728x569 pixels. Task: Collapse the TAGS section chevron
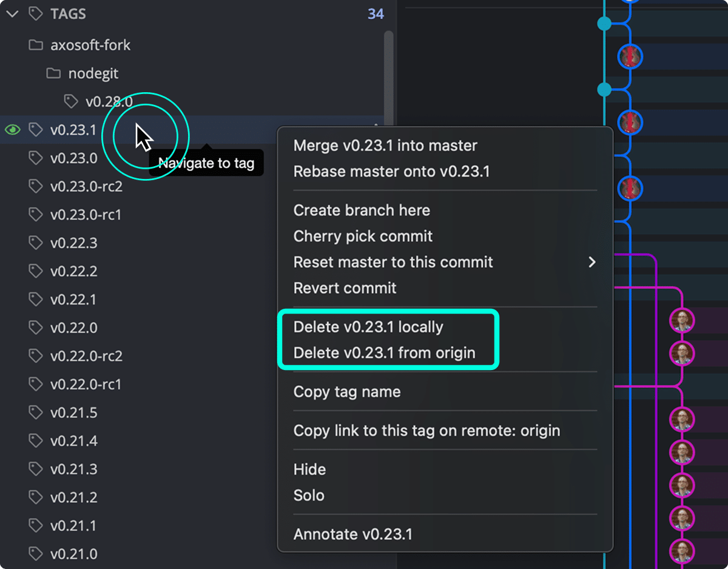[13, 13]
